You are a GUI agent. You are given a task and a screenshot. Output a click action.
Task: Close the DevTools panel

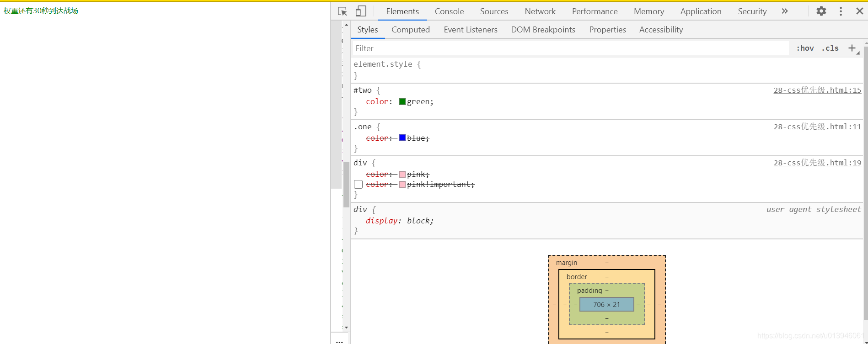[859, 11]
